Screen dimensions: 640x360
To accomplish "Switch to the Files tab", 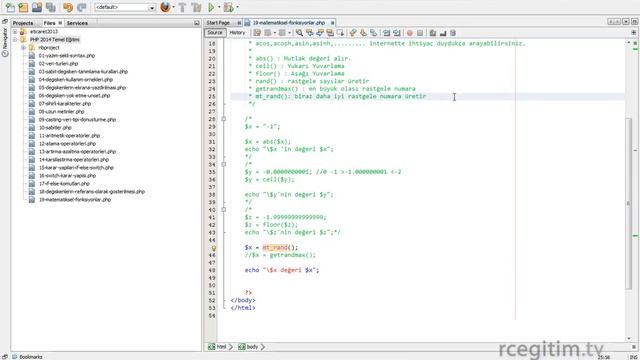I will [49, 23].
